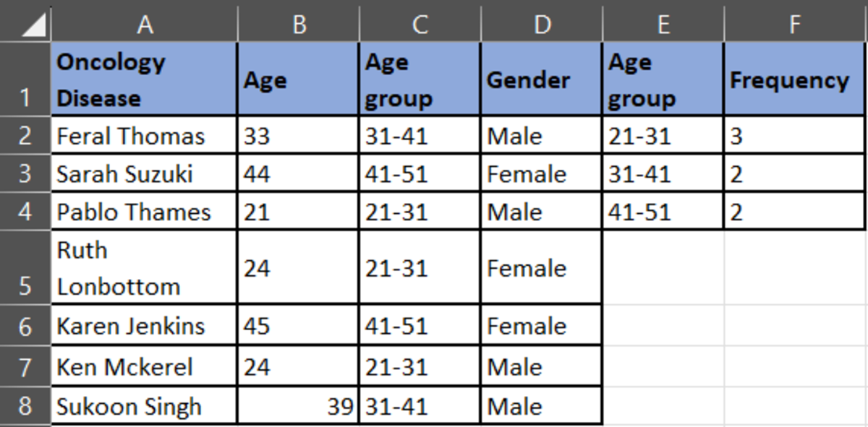Click the Frequency header cell
Image resolution: width=868 pixels, height=427 pixels.
click(x=795, y=79)
